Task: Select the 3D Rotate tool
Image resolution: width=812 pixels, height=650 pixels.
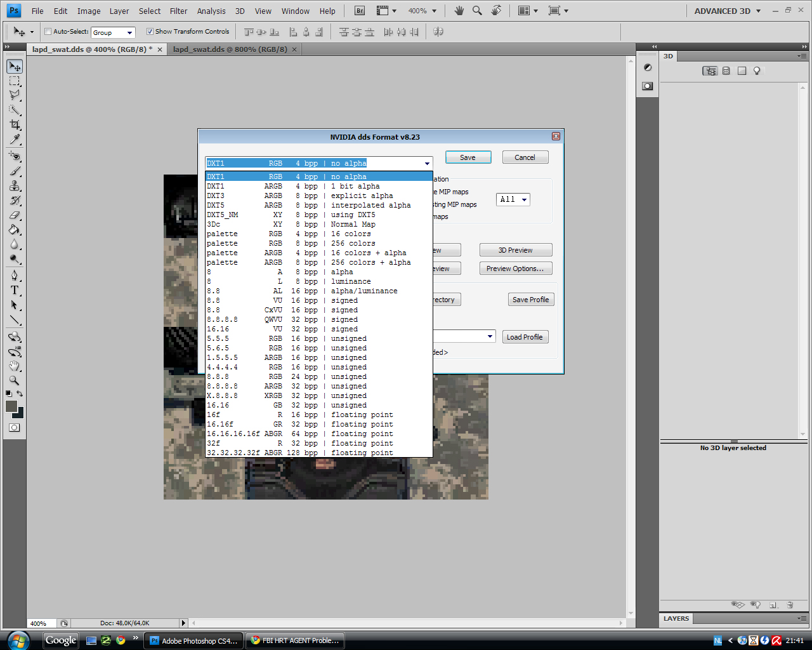Action: 15,337
